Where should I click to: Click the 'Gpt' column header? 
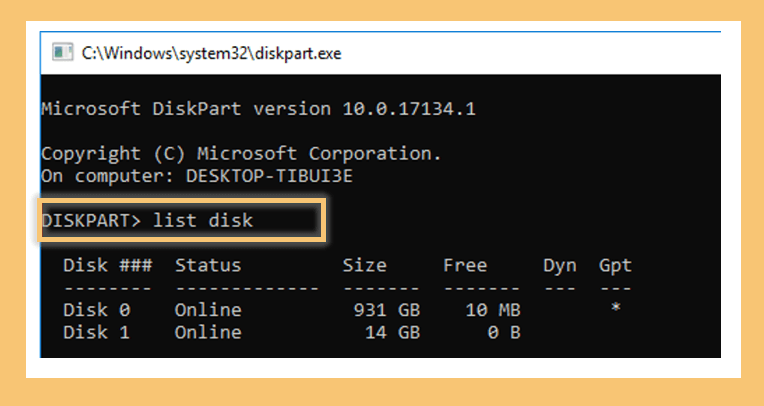pyautogui.click(x=615, y=266)
